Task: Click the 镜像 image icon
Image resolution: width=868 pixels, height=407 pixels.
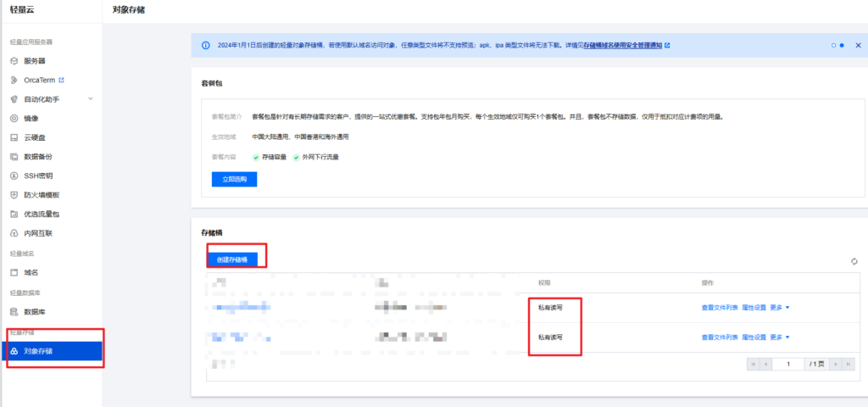Action: [x=14, y=119]
